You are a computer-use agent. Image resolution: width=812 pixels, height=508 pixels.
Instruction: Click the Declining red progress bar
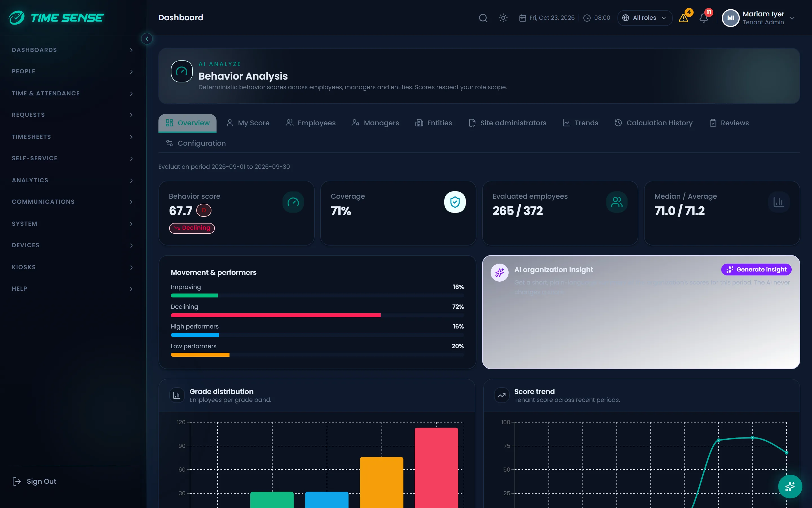click(275, 315)
